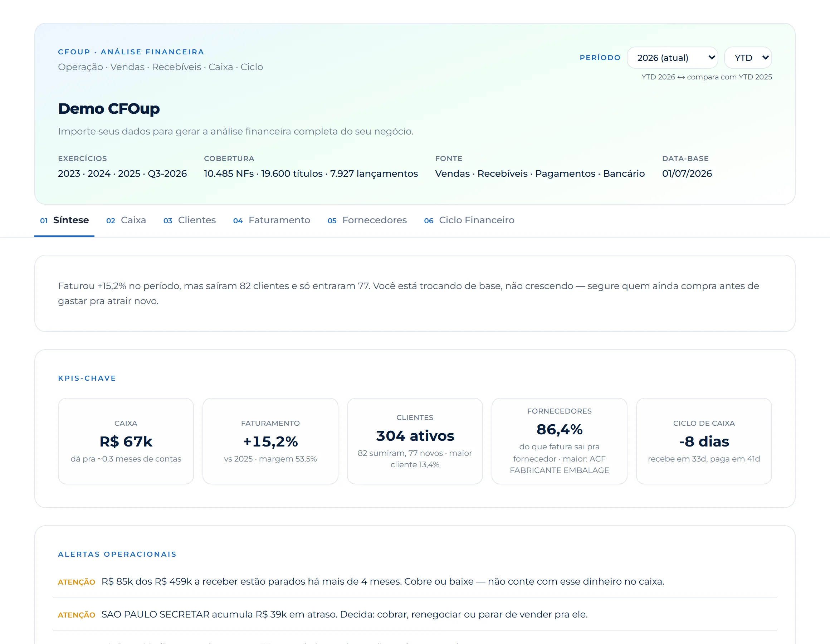Click the CFOUP · Análise Financeira header label

(131, 52)
